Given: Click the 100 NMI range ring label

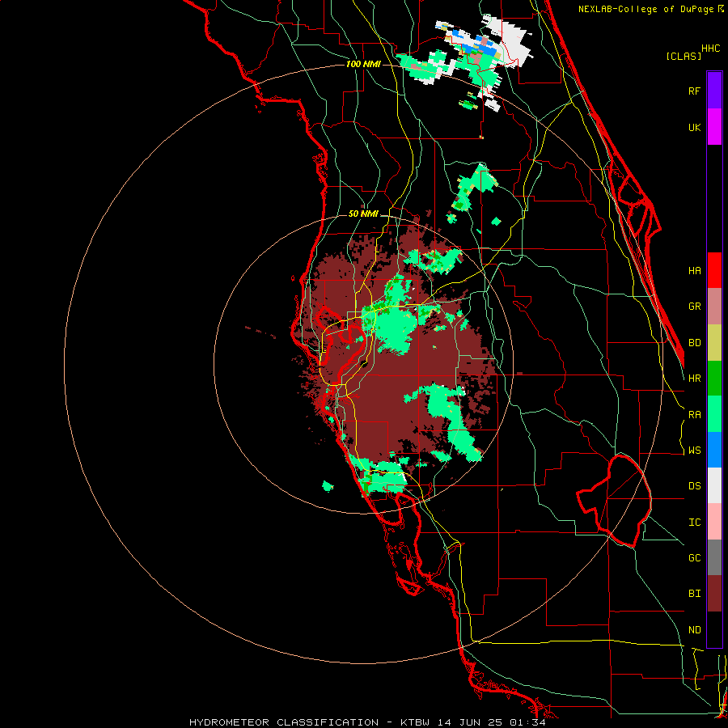Looking at the screenshot, I should coord(363,64).
